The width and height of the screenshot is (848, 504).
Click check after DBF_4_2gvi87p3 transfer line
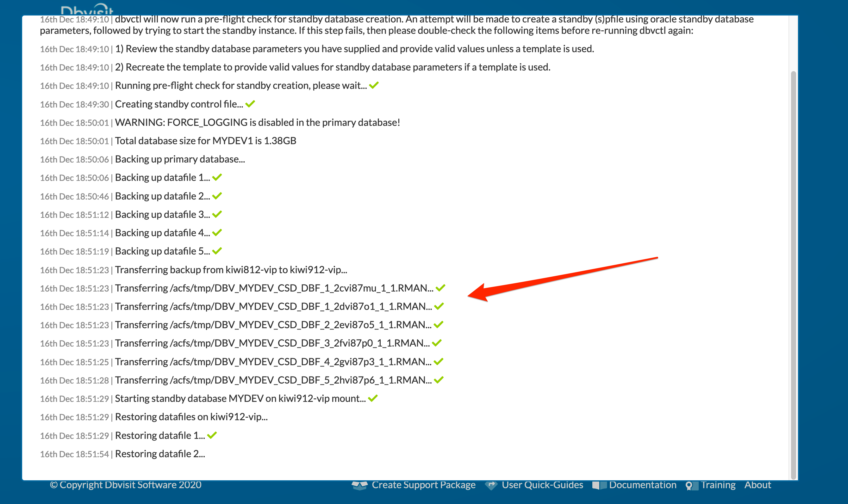click(x=439, y=361)
